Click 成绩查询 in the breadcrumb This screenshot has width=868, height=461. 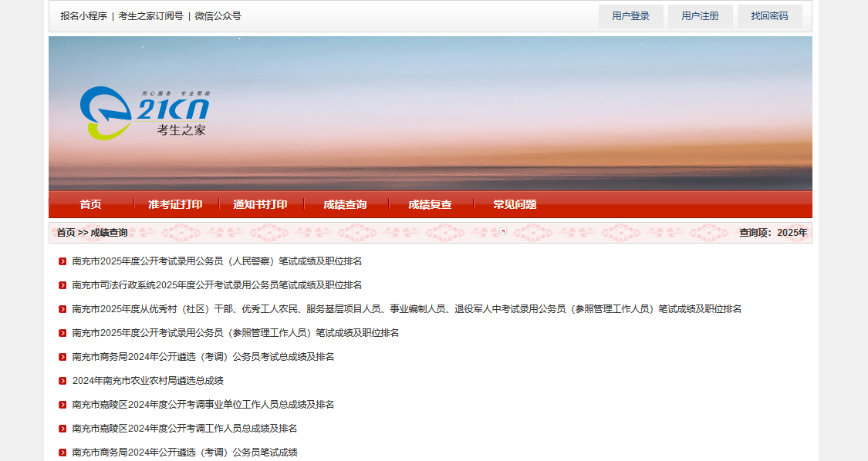pos(109,233)
